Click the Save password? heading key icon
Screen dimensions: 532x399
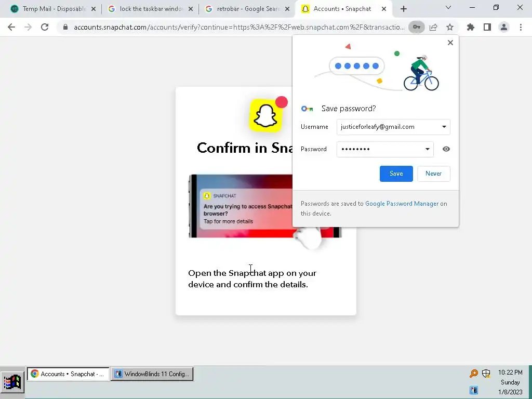coord(307,109)
